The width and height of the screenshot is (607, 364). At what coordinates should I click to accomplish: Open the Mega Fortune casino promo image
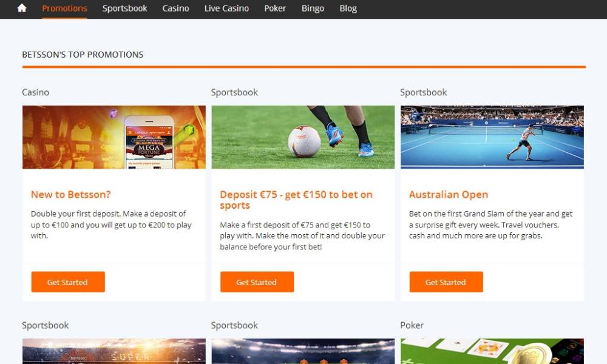point(114,137)
